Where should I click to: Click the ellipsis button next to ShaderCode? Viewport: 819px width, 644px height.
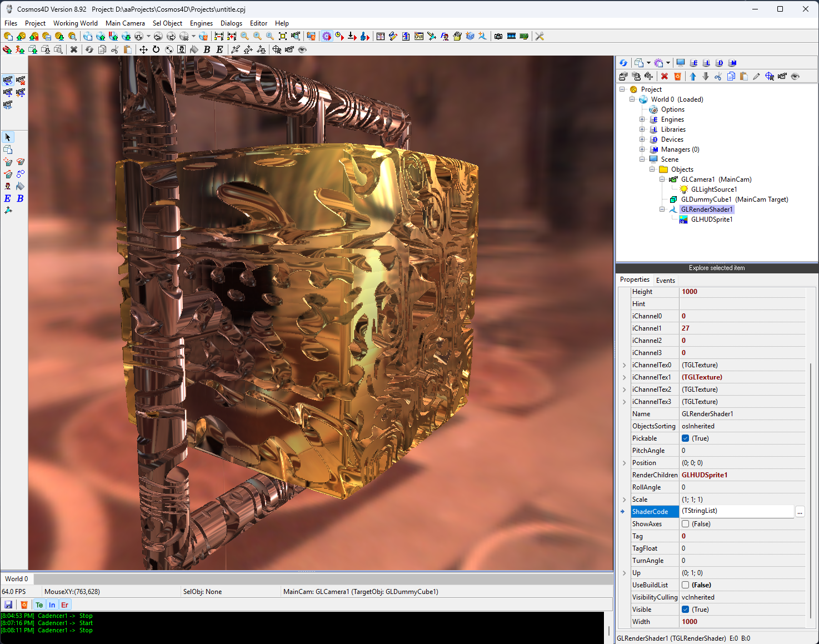(800, 512)
